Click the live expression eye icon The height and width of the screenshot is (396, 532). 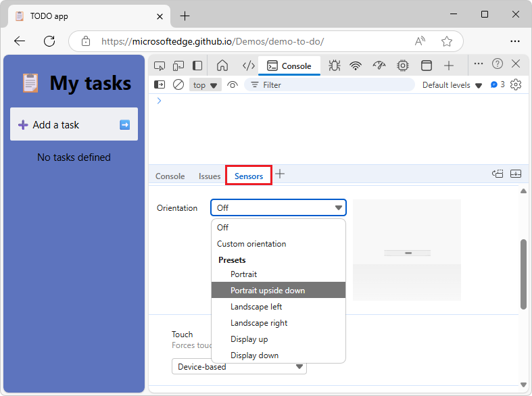(x=233, y=84)
